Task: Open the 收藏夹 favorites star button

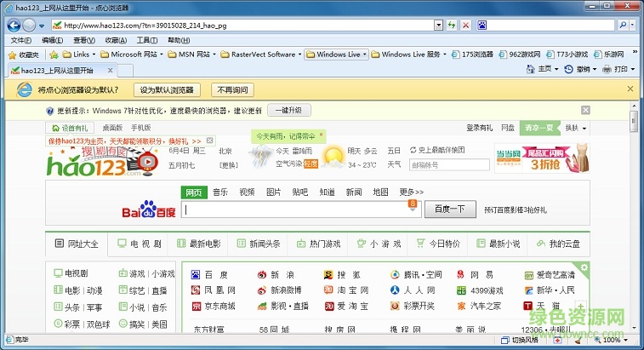Action: (x=23, y=55)
